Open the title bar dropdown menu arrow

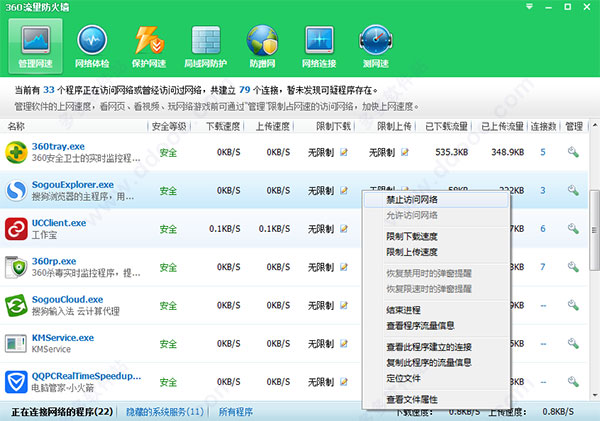click(x=529, y=7)
